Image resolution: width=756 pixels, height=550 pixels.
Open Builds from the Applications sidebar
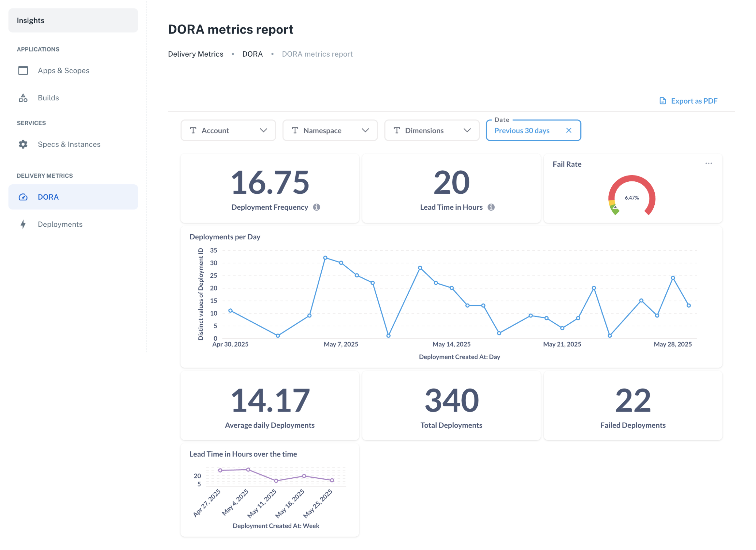(x=48, y=98)
